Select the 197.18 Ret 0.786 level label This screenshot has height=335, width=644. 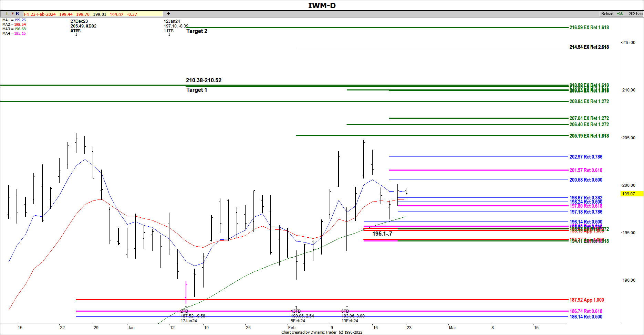click(x=586, y=212)
